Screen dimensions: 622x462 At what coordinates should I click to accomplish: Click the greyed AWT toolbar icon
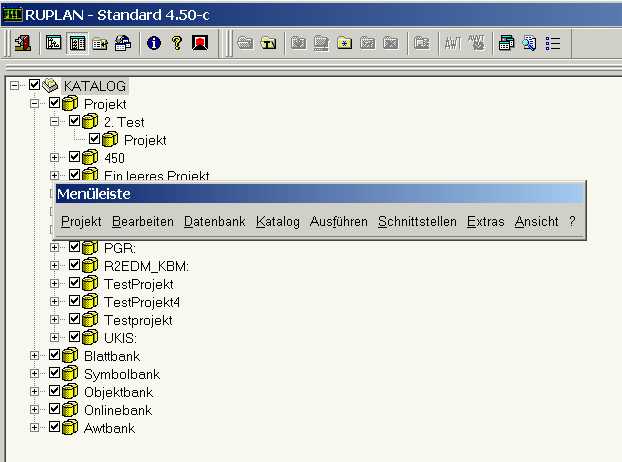point(453,43)
